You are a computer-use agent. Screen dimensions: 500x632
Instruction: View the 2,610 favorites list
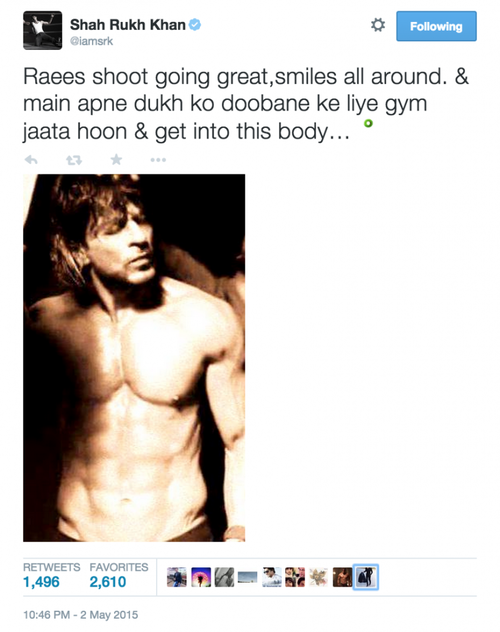click(x=108, y=582)
